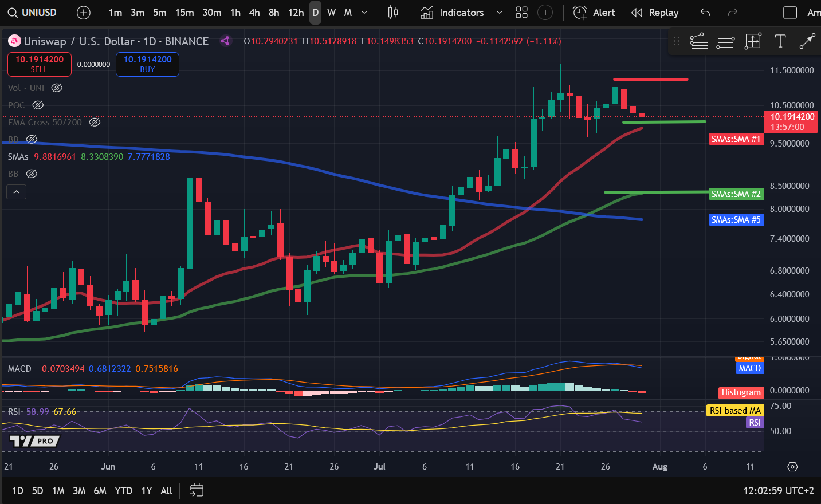Select the 1m timeframe
This screenshot has height=504, width=821.
coord(115,13)
